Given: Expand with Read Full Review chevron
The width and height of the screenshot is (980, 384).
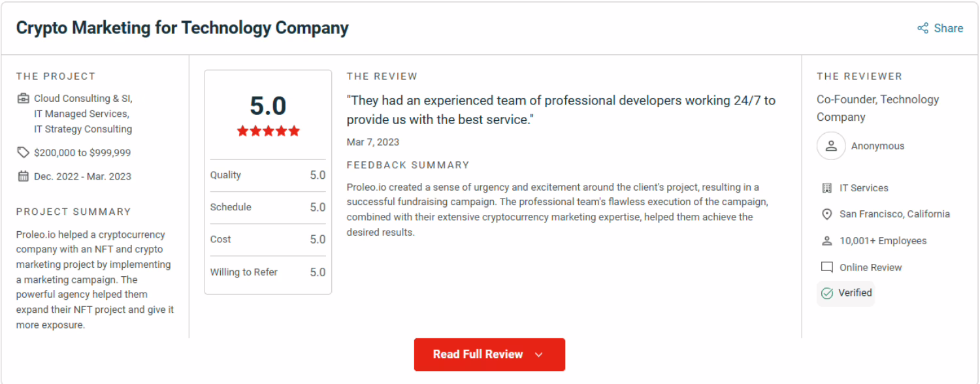Looking at the screenshot, I should (539, 355).
